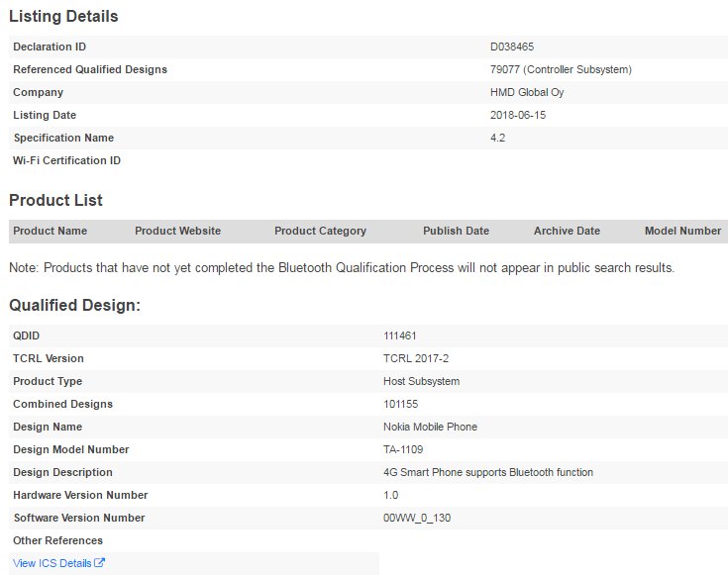This screenshot has height=575, width=728.
Task: Click the QDID value 111461
Action: [400, 335]
